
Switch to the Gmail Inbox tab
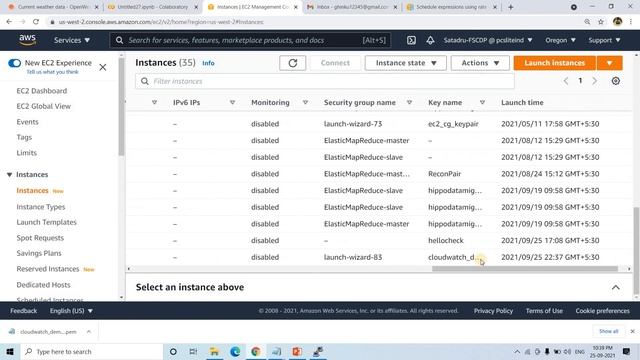352,7
